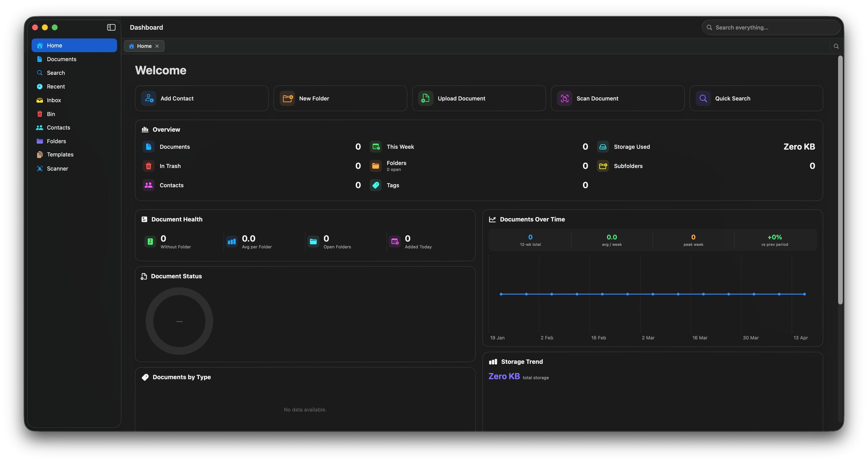Click Add Contact
868x463 pixels.
point(201,98)
